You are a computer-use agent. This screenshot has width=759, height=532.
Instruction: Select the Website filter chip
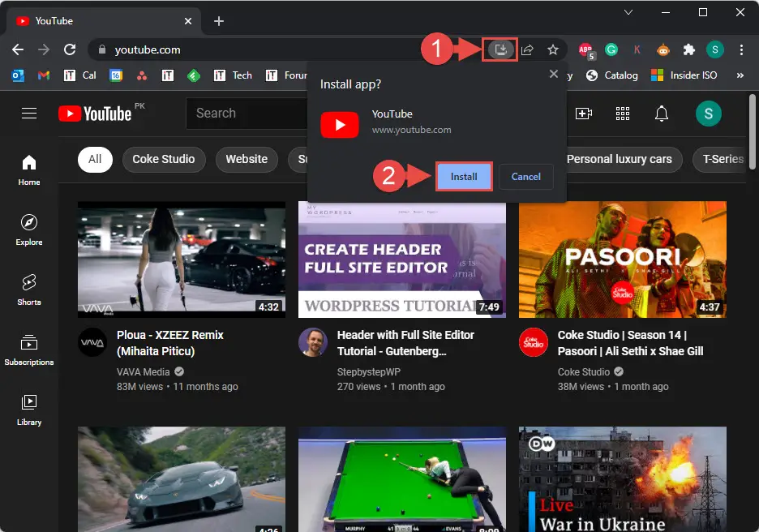(247, 159)
